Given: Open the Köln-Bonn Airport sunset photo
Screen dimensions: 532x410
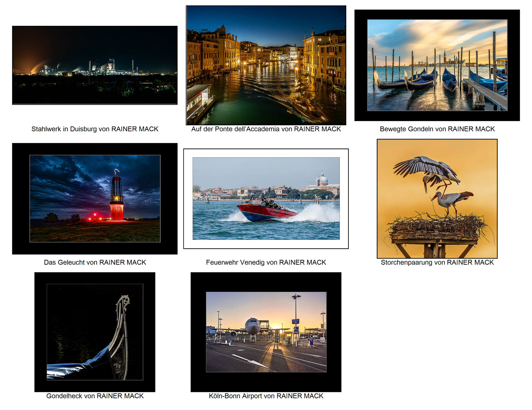Looking at the screenshot, I should (266, 332).
